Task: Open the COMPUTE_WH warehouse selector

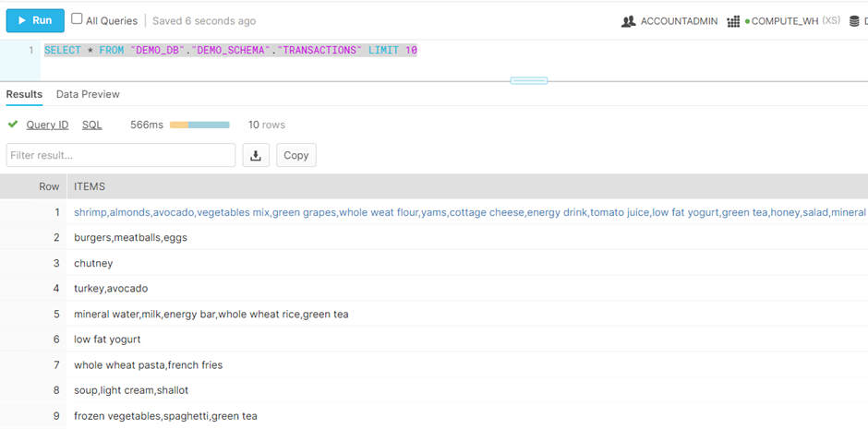Action: (785, 21)
